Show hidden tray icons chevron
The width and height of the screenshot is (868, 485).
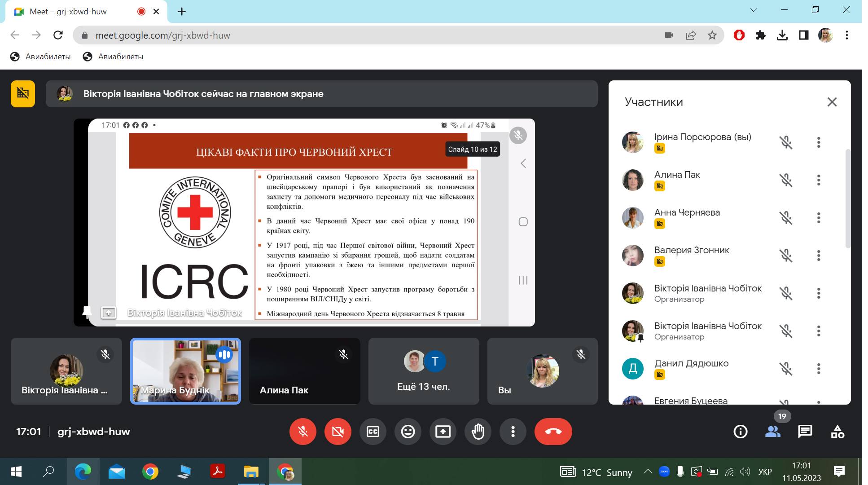point(648,472)
